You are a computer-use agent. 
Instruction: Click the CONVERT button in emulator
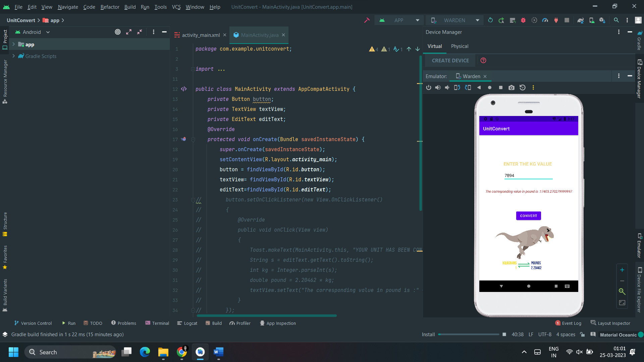(529, 216)
